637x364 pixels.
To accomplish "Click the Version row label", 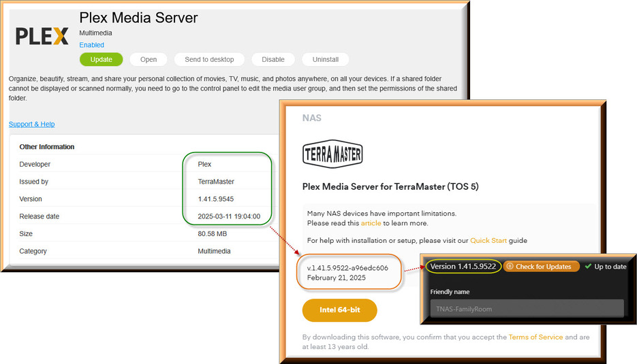I will tap(31, 199).
